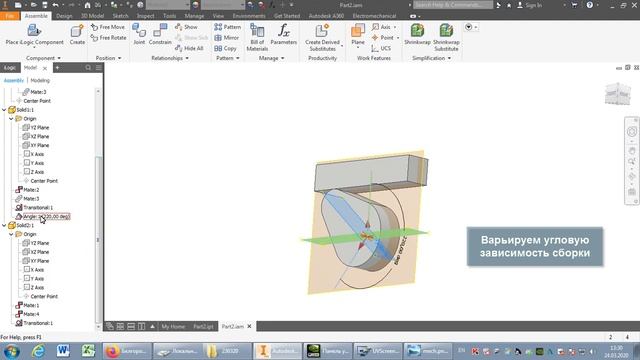Activate the Free Rotate tool
The width and height of the screenshot is (640, 360).
point(109,38)
